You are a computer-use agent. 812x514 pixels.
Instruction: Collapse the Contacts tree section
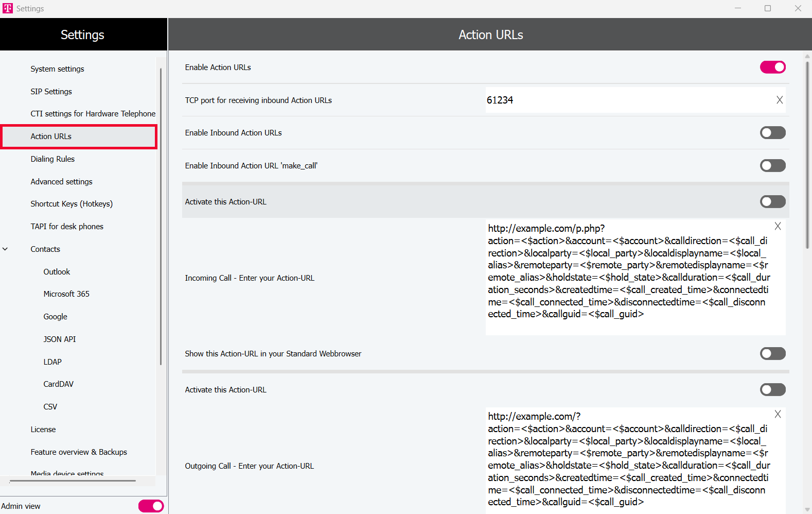(x=6, y=249)
